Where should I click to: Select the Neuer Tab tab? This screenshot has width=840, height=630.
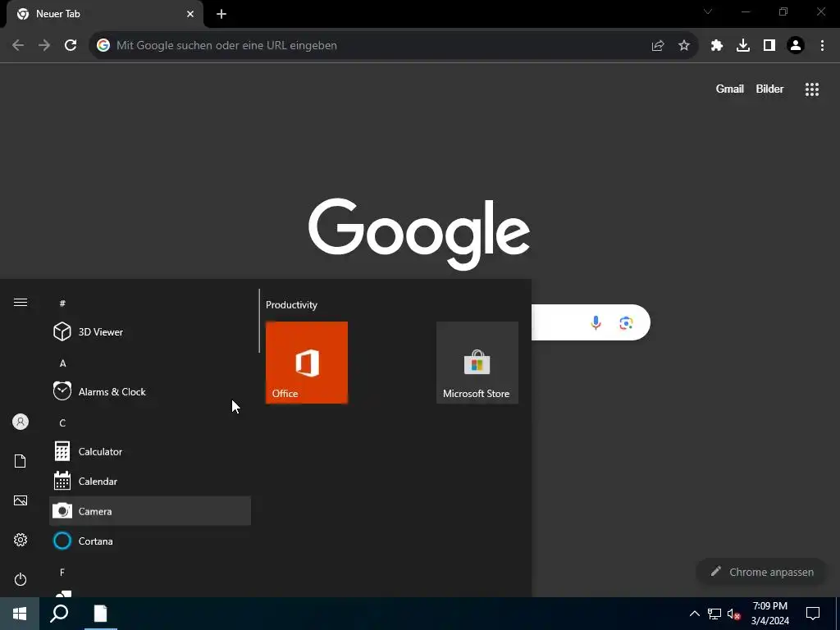click(x=105, y=14)
